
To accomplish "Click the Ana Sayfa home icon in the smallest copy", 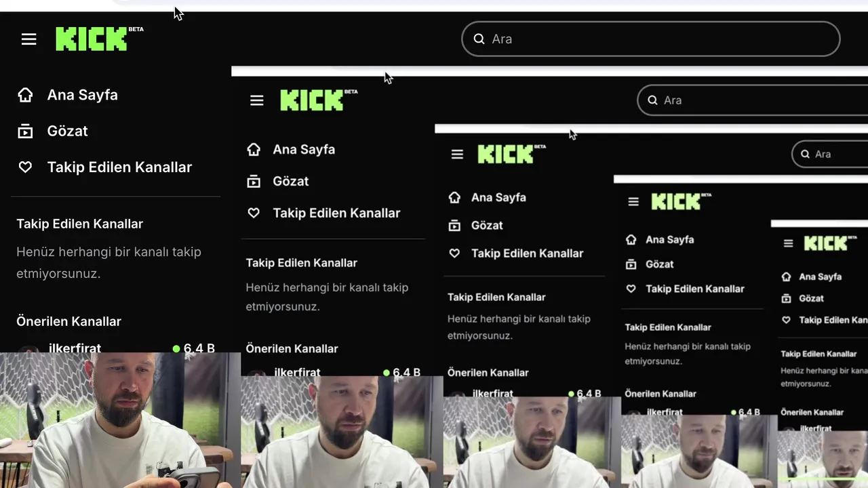I will (x=786, y=277).
